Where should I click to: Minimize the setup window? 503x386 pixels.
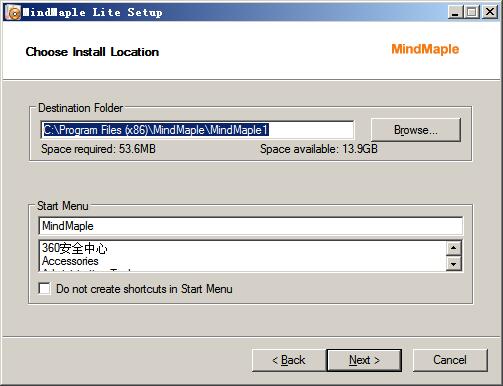pyautogui.click(x=455, y=12)
